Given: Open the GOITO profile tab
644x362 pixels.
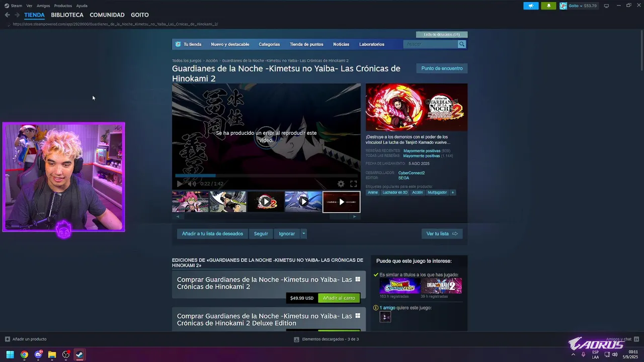Looking at the screenshot, I should 140,15.
